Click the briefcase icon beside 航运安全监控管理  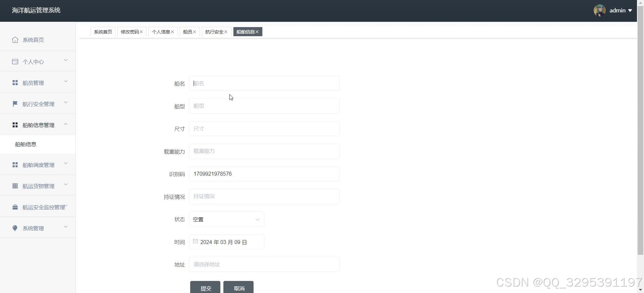(x=15, y=207)
